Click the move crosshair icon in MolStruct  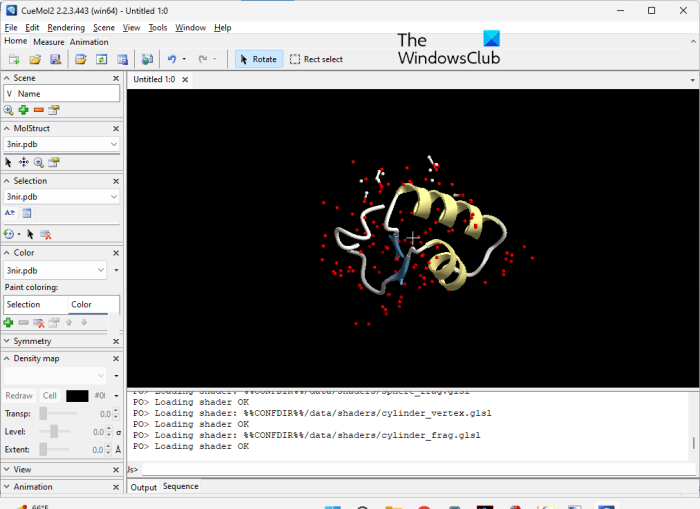(24, 161)
